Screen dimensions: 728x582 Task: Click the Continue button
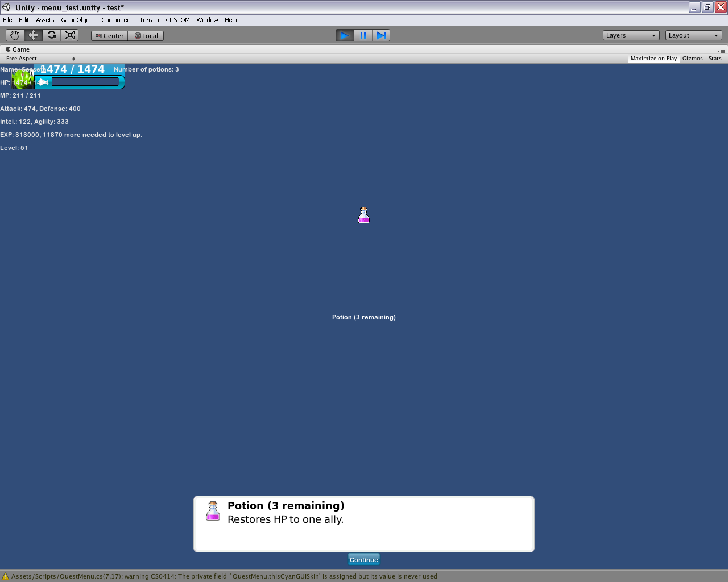coord(364,560)
